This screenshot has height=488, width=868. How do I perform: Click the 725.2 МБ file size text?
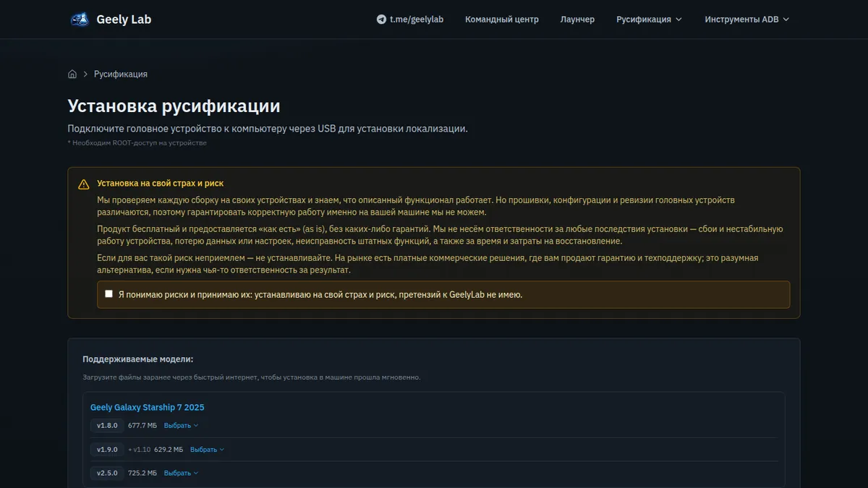(142, 473)
